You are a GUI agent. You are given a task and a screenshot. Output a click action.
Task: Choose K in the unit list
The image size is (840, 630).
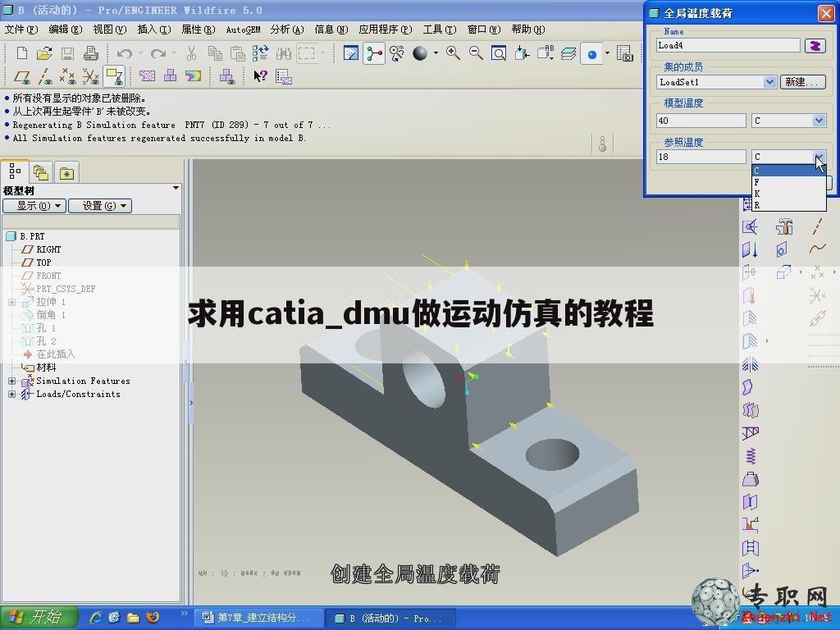pos(788,194)
